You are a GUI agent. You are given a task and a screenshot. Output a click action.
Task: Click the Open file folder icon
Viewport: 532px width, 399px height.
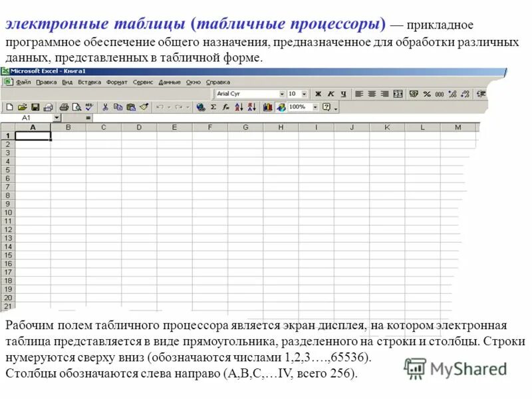click(23, 107)
